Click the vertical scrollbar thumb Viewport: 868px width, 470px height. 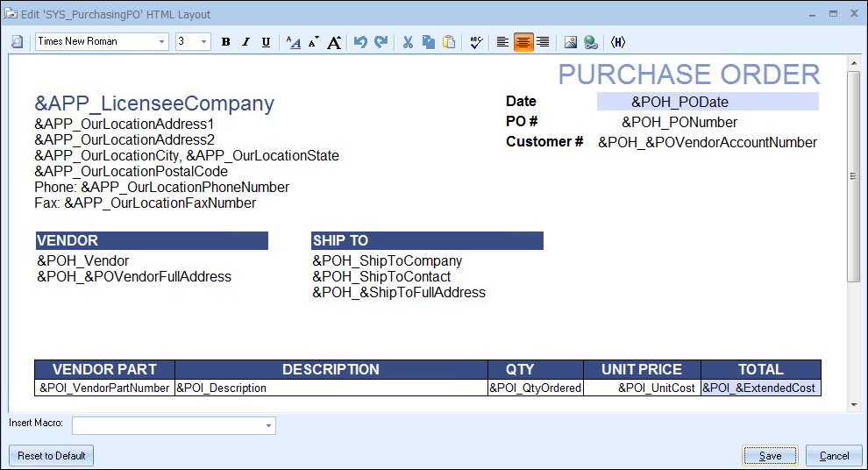click(x=853, y=175)
